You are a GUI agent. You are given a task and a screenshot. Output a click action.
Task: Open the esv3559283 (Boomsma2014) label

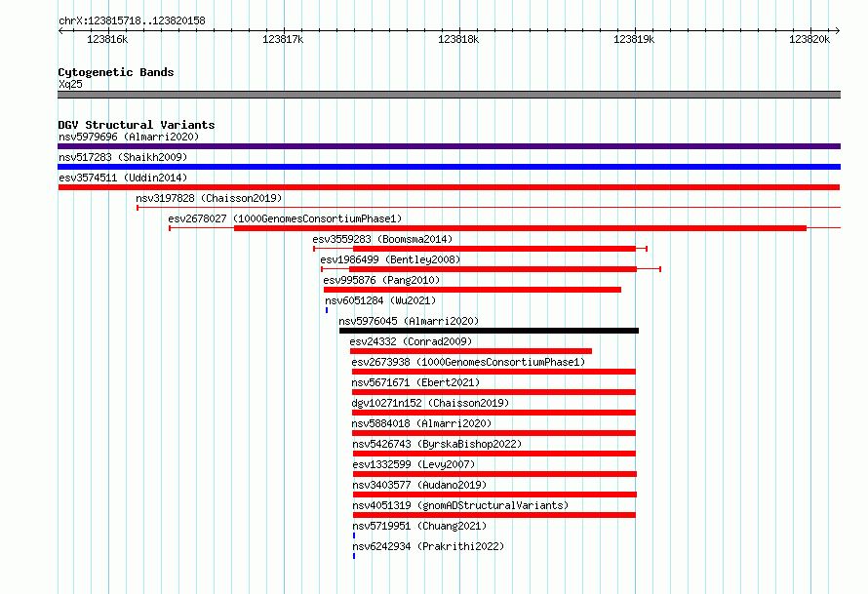tap(382, 239)
